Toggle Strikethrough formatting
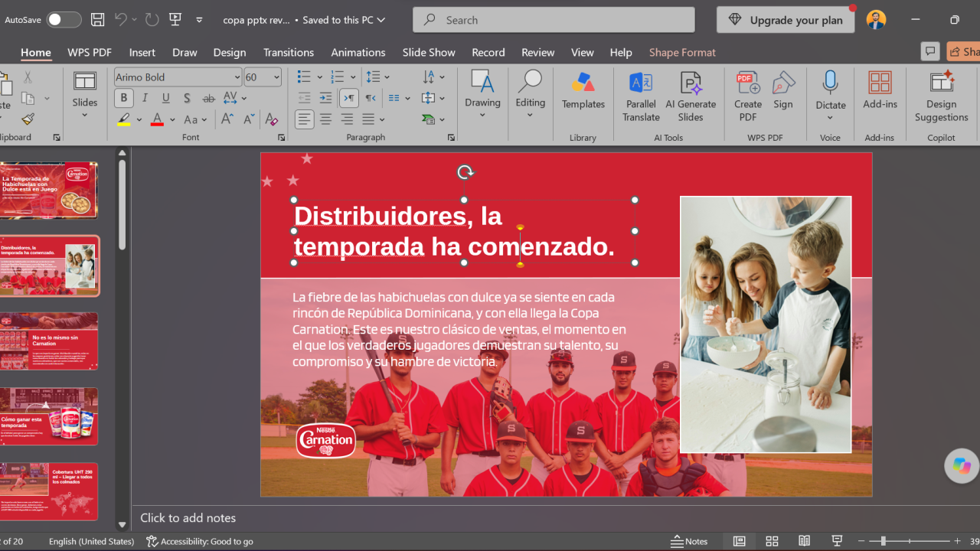980x551 pixels. click(208, 98)
